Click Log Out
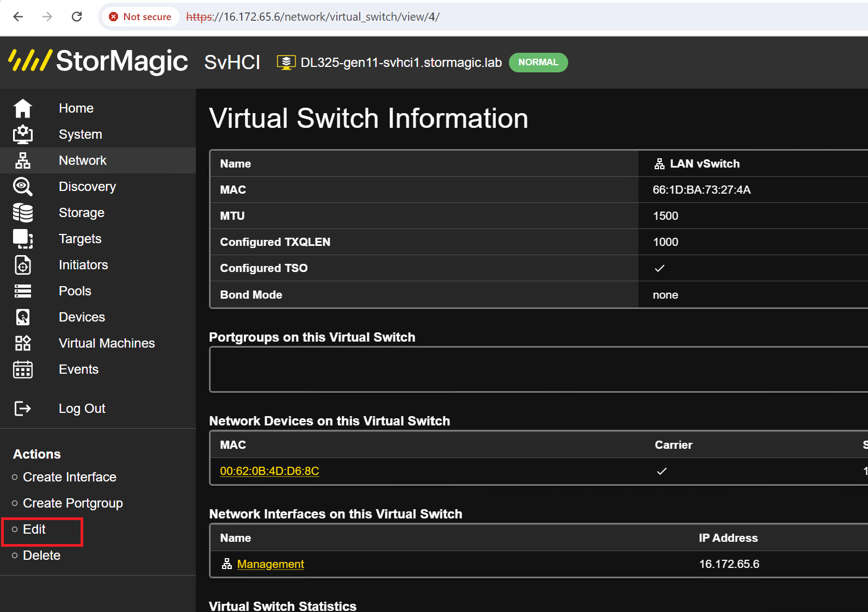Image resolution: width=868 pixels, height=612 pixels. click(x=82, y=409)
